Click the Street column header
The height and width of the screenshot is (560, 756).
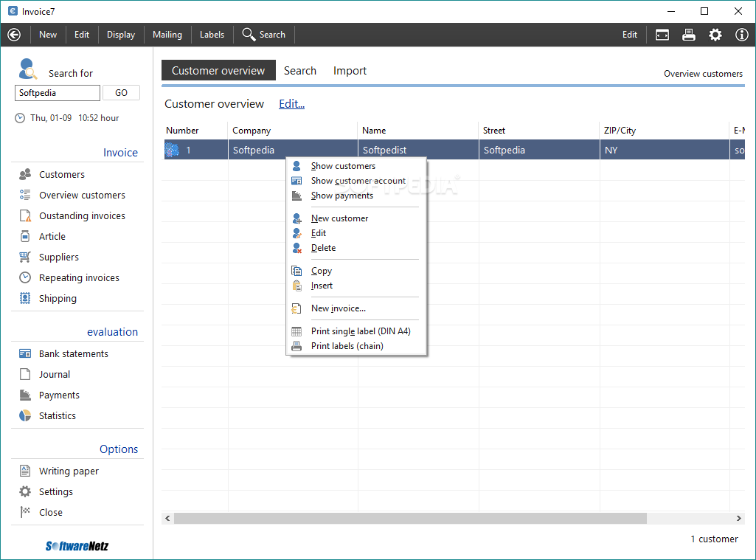(539, 131)
